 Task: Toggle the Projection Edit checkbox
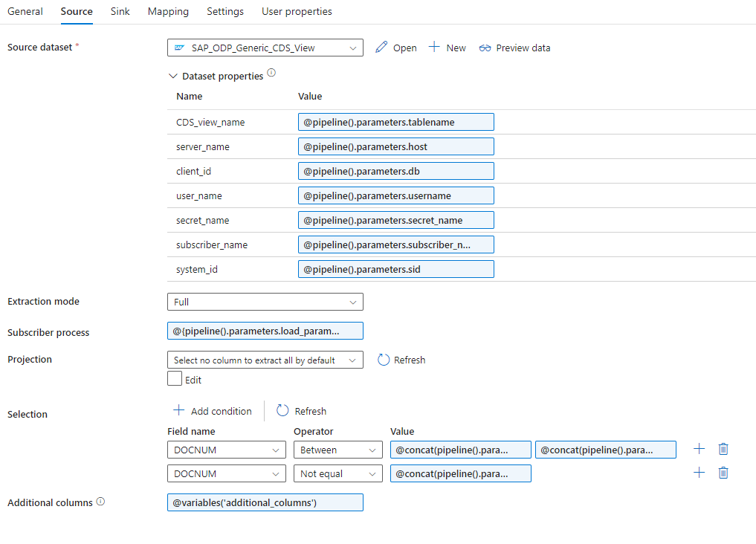coord(175,379)
